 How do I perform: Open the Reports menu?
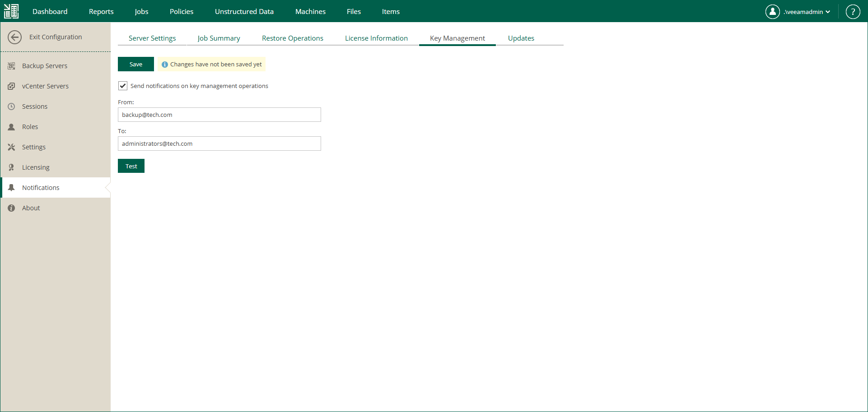pyautogui.click(x=101, y=12)
